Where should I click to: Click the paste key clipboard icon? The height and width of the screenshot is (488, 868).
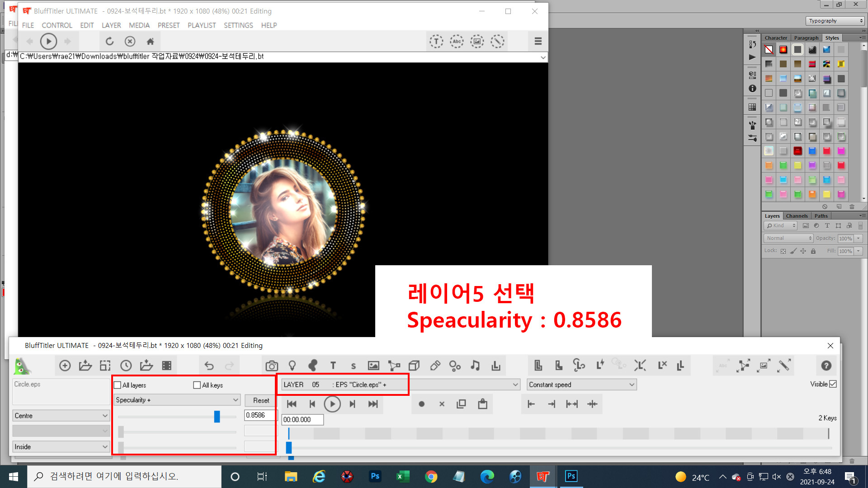point(483,404)
